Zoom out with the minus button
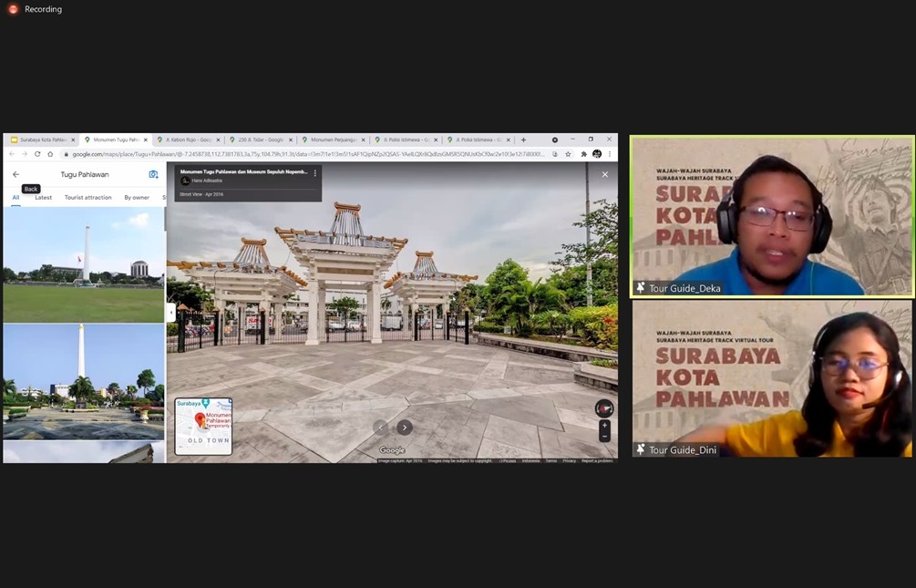Screen dimensions: 916x588 click(604, 437)
